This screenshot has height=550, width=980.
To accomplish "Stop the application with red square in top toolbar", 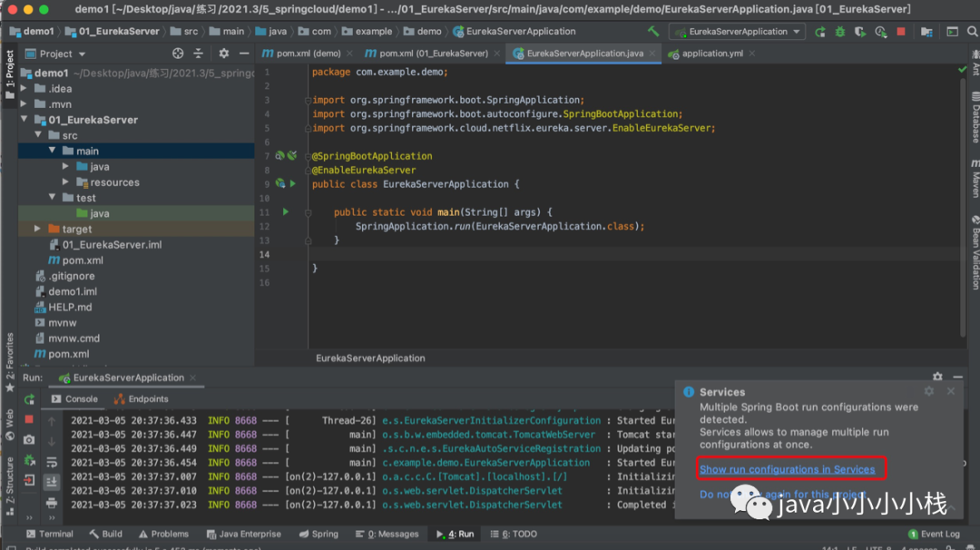I will 901,32.
